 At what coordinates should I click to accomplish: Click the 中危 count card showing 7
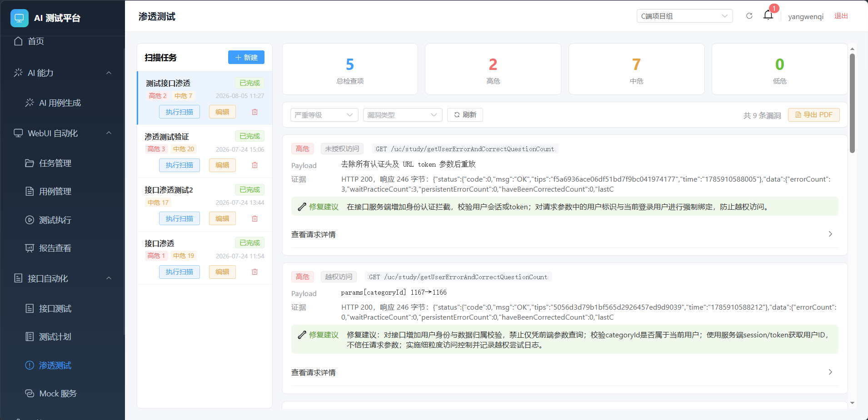coord(637,69)
